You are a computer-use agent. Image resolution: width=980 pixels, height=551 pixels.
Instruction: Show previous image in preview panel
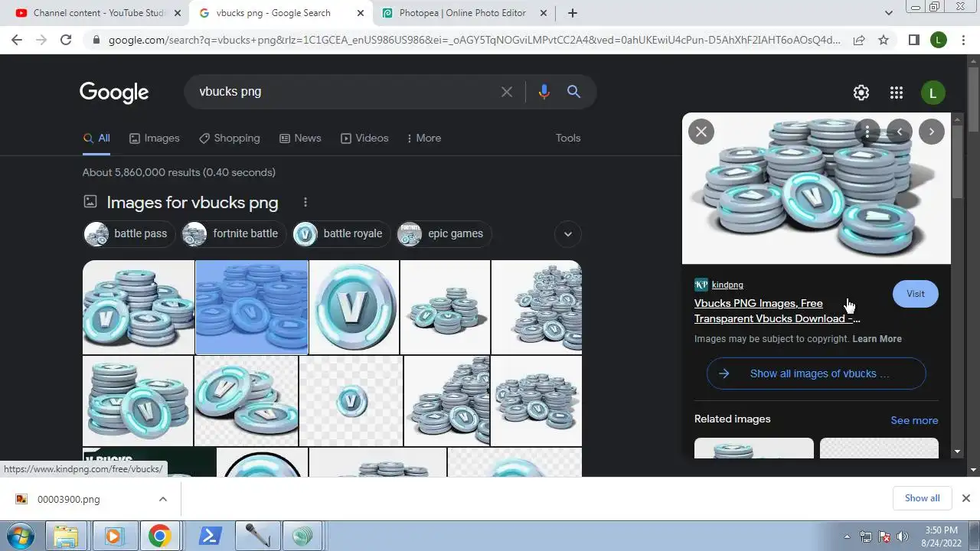pos(900,132)
